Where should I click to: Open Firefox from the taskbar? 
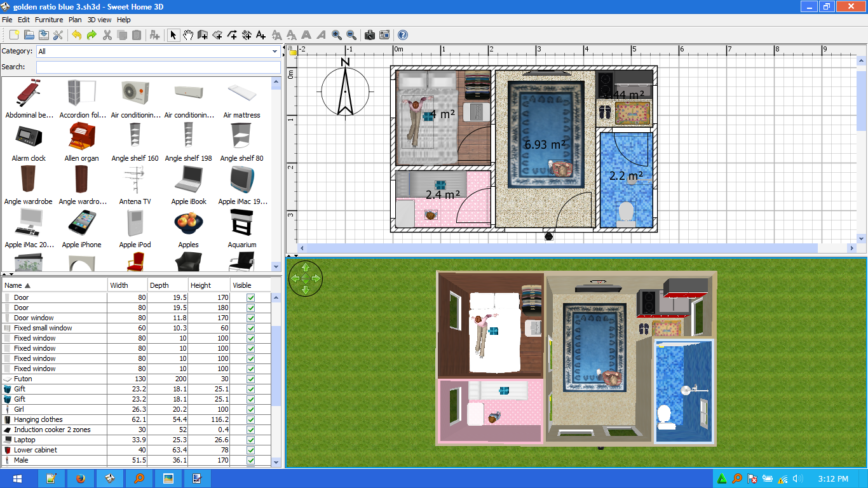click(x=81, y=478)
